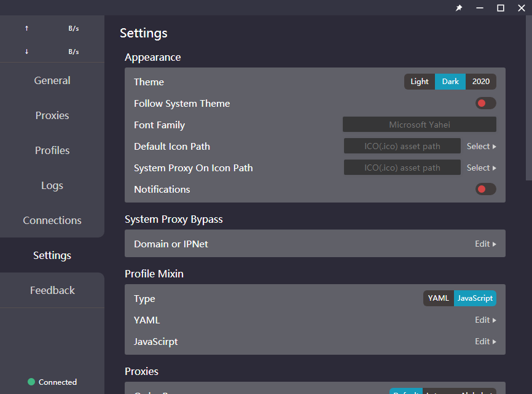Enable the Notifications switch
This screenshot has width=532, height=394.
[x=485, y=189]
